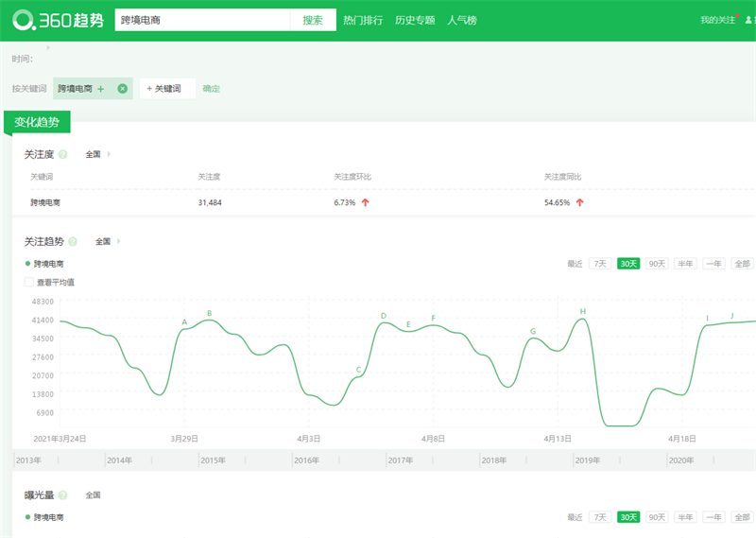The width and height of the screenshot is (756, 538).
Task: Enable the 查看平均值 checkbox
Action: (29, 283)
